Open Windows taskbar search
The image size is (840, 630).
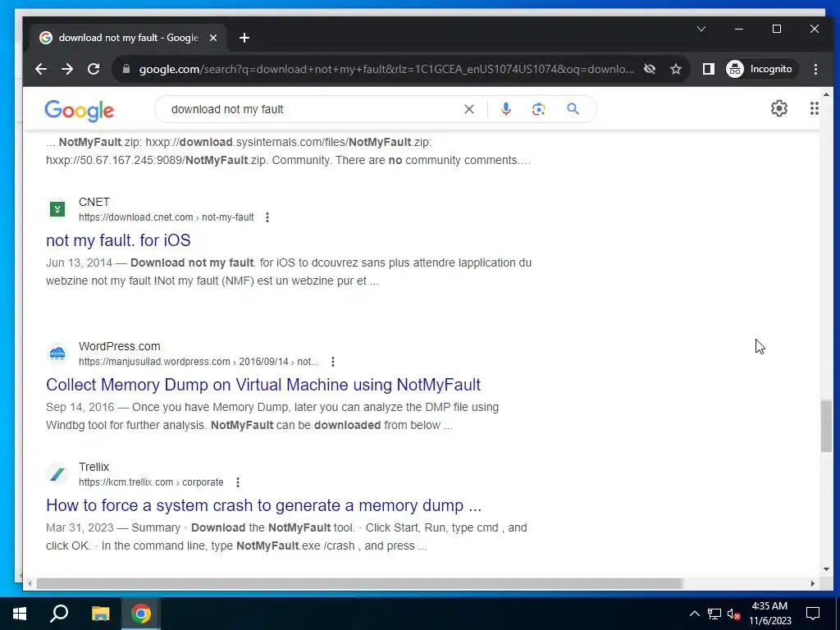click(x=59, y=614)
